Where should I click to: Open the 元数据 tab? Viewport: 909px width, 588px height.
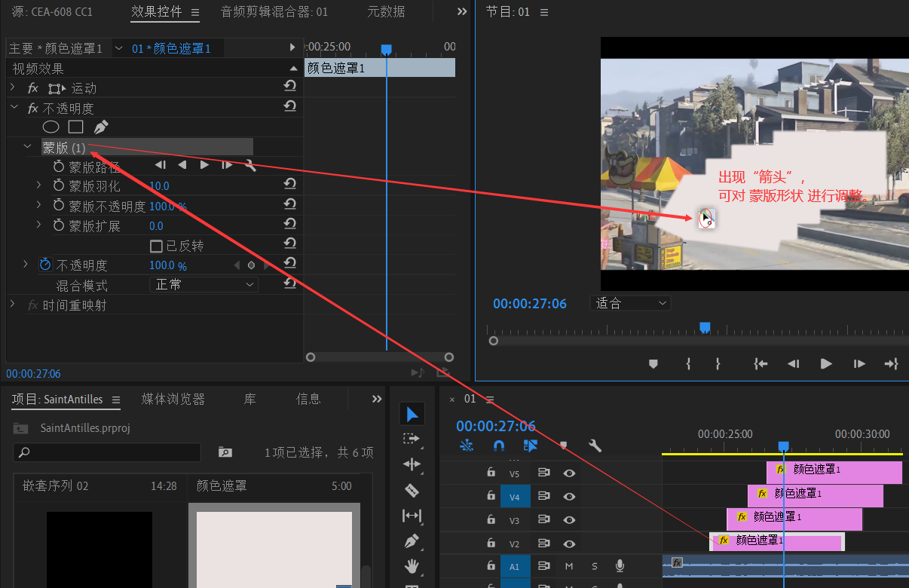point(386,11)
